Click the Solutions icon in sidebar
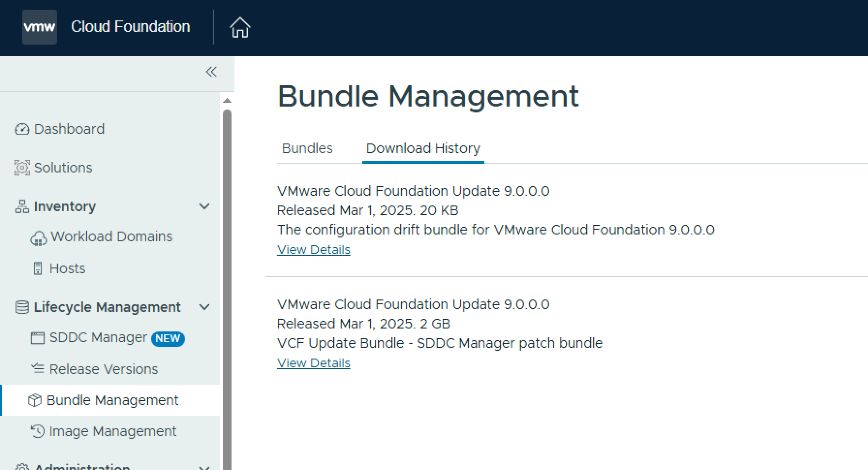868x470 pixels. tap(22, 168)
